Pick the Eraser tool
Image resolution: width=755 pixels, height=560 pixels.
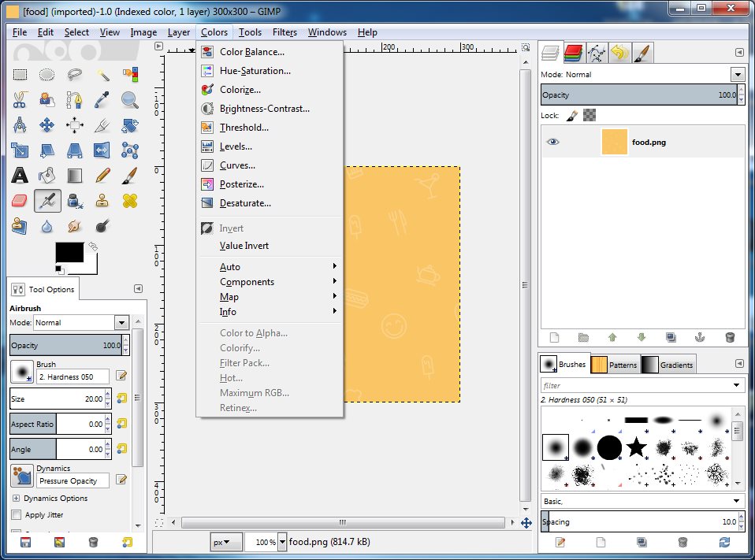(20, 201)
